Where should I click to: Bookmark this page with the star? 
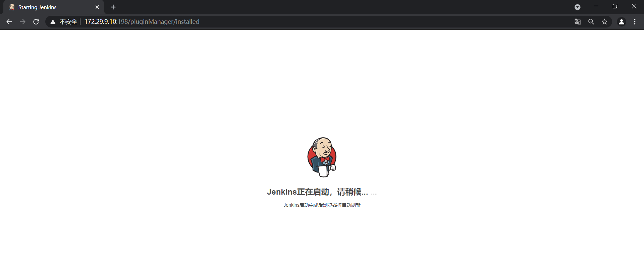pyautogui.click(x=604, y=22)
